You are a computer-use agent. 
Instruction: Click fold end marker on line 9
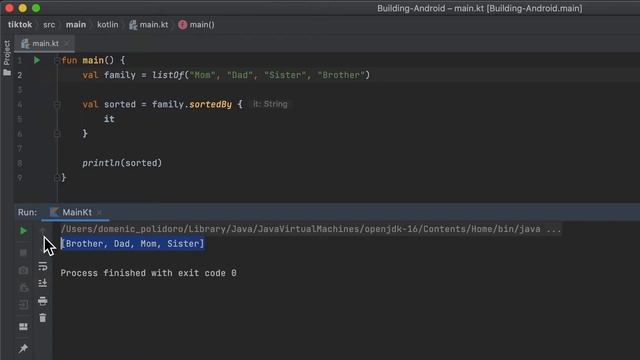(57, 178)
